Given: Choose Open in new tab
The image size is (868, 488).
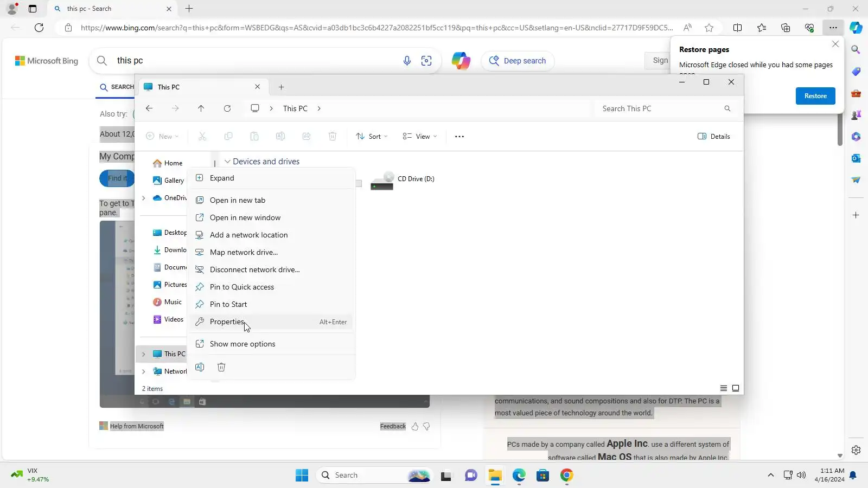Looking at the screenshot, I should click(271, 200).
